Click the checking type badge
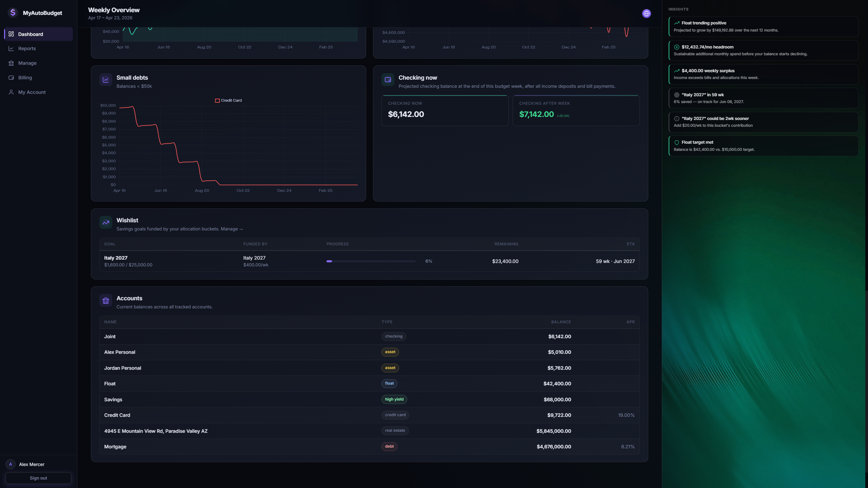This screenshot has width=868, height=488. pos(394,336)
